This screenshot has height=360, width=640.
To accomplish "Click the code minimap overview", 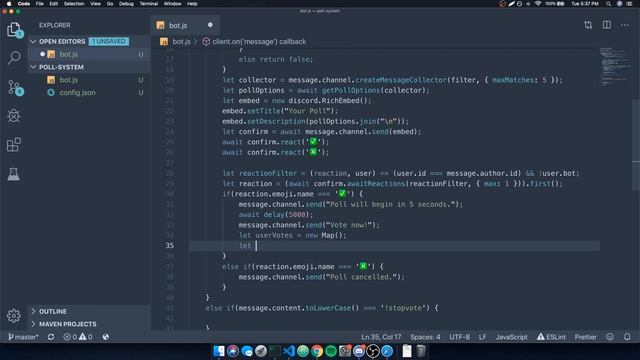I will pos(615,66).
